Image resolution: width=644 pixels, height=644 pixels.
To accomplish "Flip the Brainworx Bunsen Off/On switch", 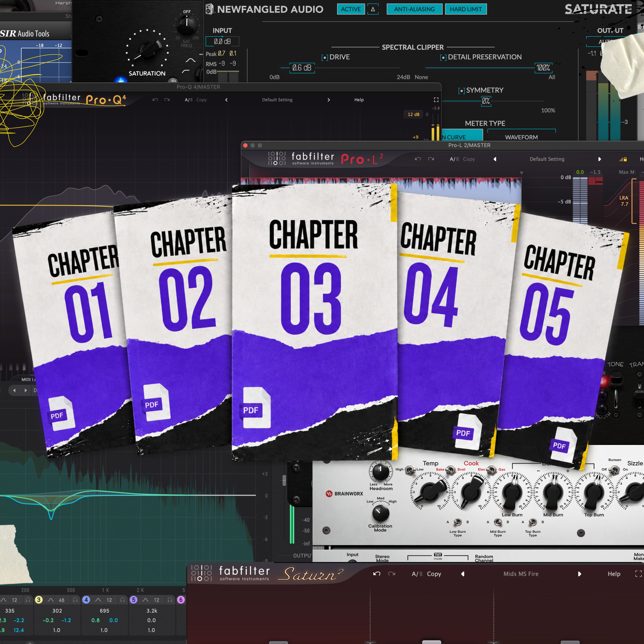I will coord(614,470).
